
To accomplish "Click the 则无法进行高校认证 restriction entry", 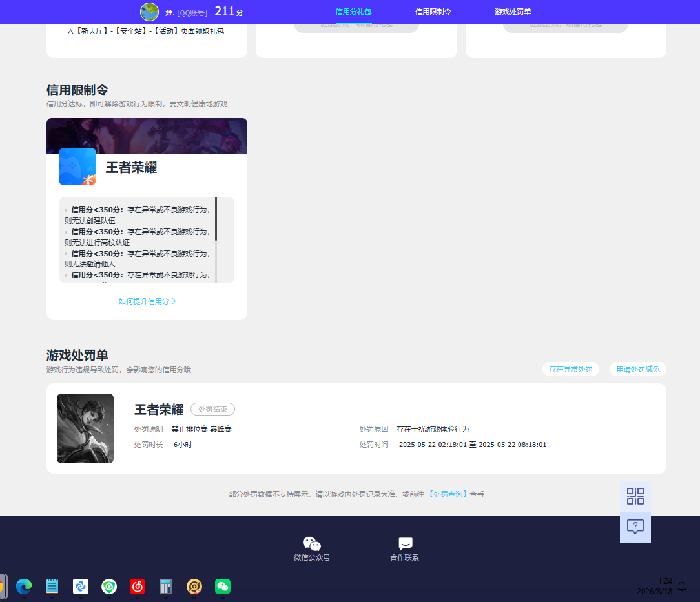I will [97, 243].
